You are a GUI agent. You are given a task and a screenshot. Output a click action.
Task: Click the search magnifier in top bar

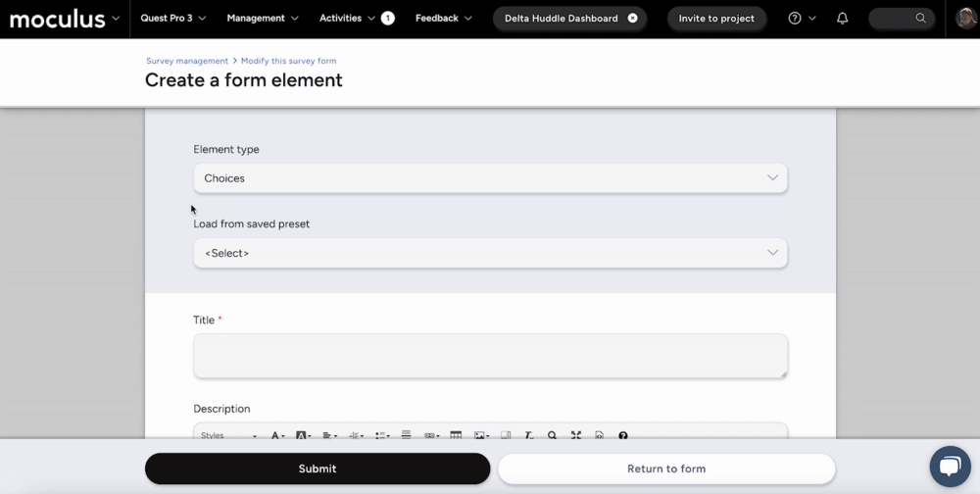[920, 19]
